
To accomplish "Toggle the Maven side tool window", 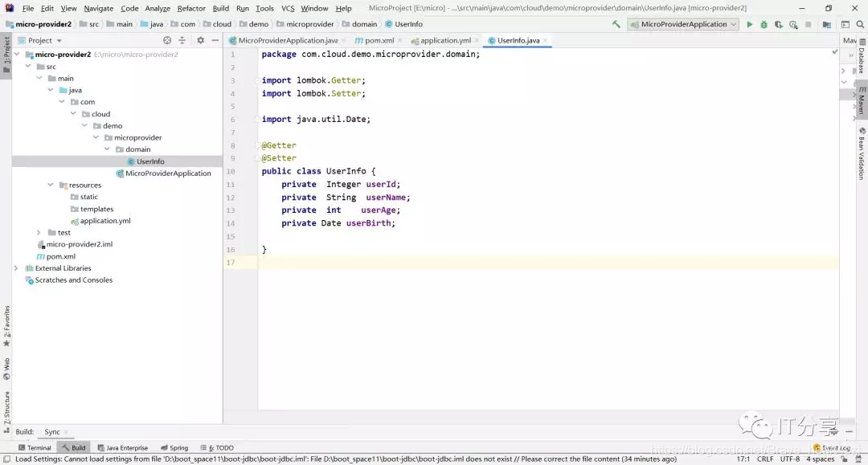I will (x=862, y=100).
